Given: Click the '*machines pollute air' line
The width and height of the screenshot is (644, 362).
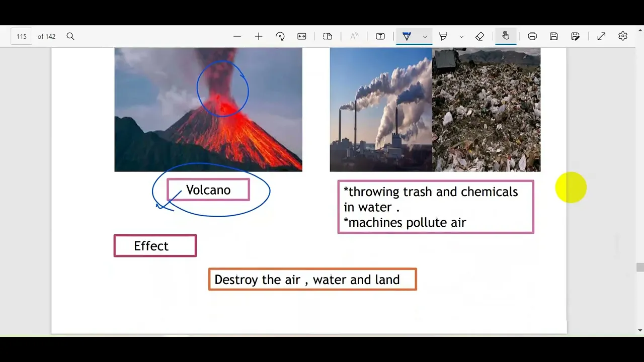Looking at the screenshot, I should click(x=405, y=223).
